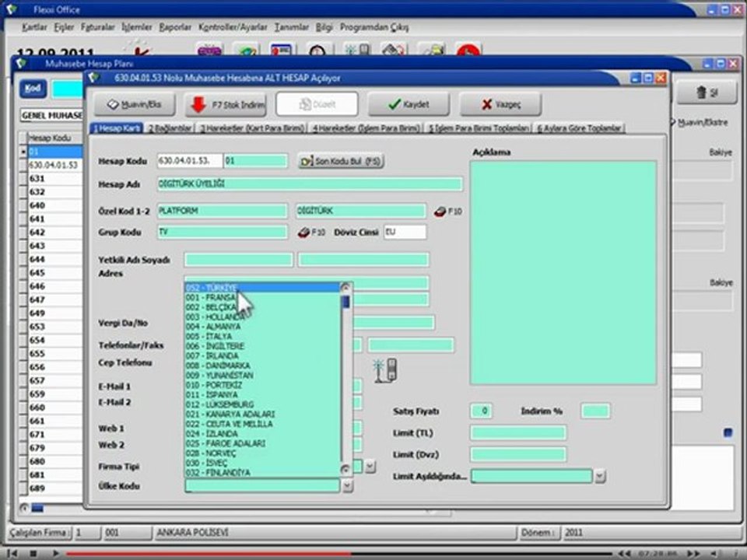
Task: Cancel with the Vazgeç button
Action: (x=500, y=104)
